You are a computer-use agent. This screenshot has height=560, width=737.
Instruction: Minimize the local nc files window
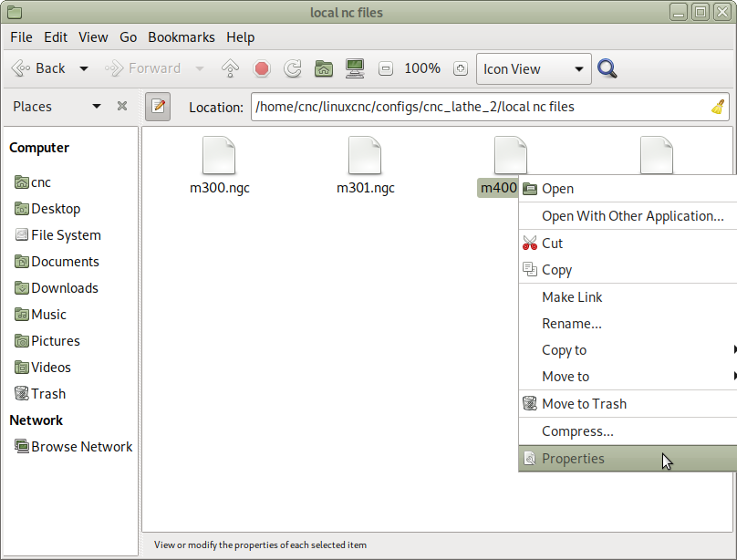pos(679,12)
